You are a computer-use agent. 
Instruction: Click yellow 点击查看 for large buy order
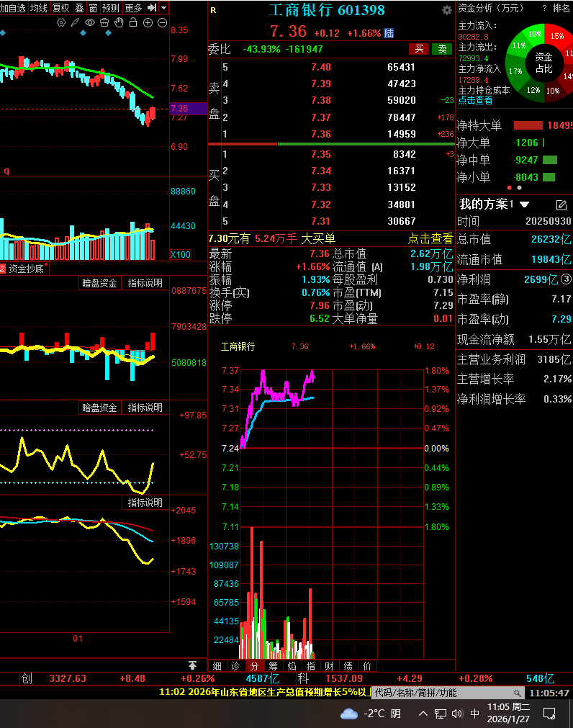pos(430,238)
